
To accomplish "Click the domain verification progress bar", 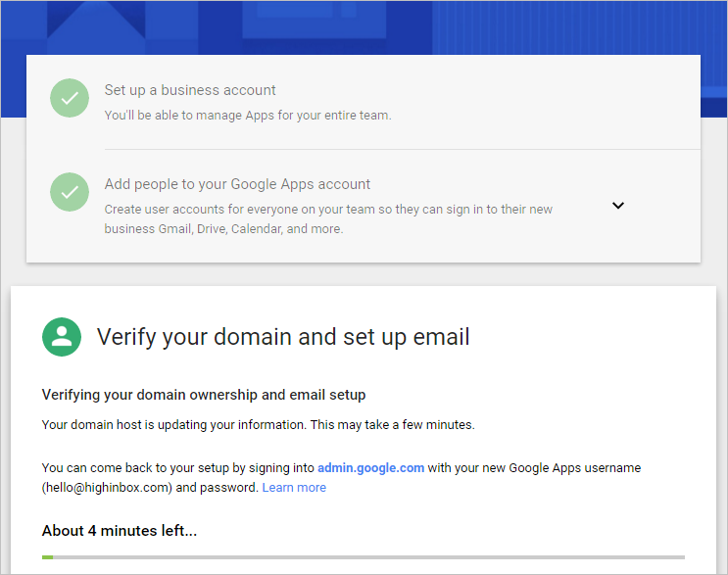I will (364, 557).
